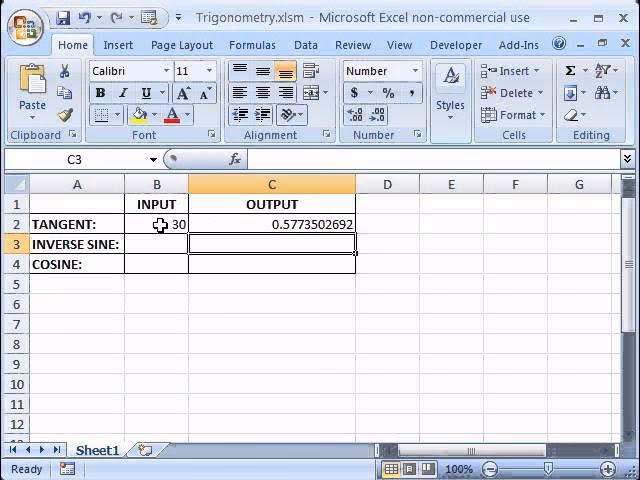Open the Data tab

pos(306,45)
